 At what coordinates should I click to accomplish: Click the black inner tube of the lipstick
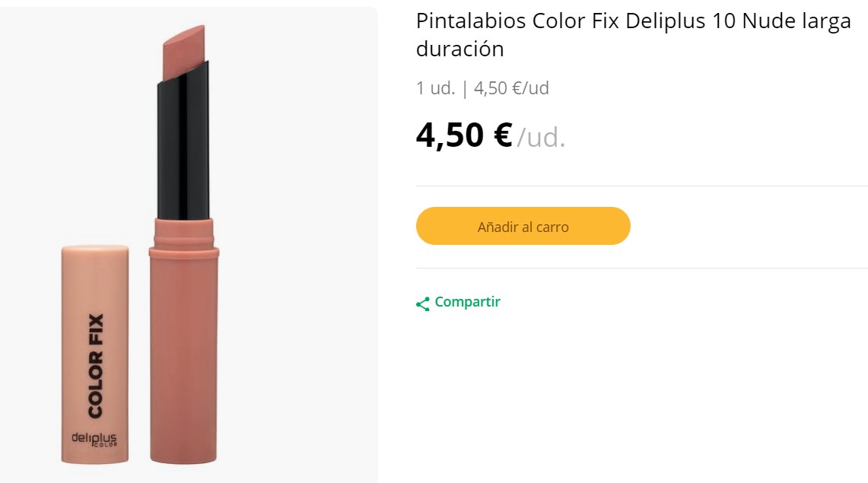coord(183,145)
